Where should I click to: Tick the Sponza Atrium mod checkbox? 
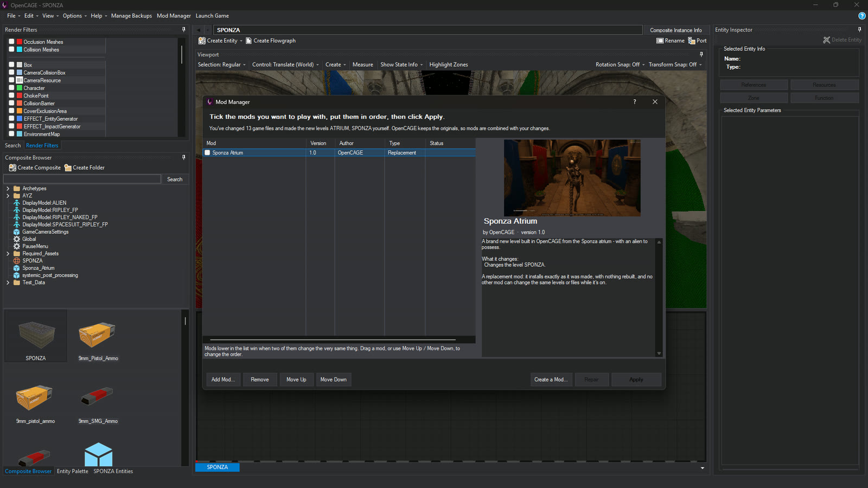(207, 153)
